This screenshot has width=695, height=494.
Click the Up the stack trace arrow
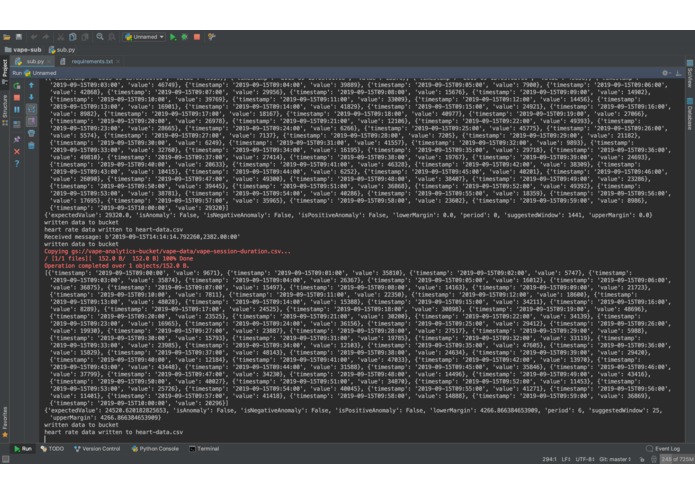click(31, 85)
